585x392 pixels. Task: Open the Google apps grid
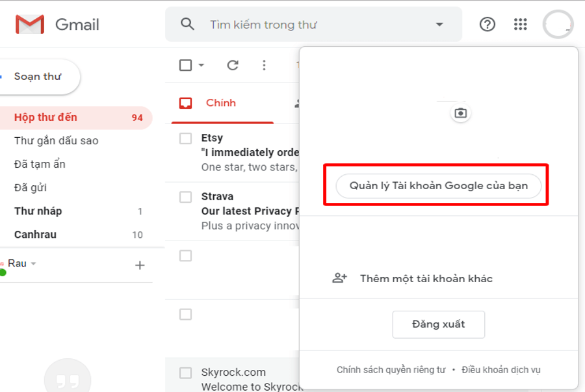pyautogui.click(x=520, y=25)
